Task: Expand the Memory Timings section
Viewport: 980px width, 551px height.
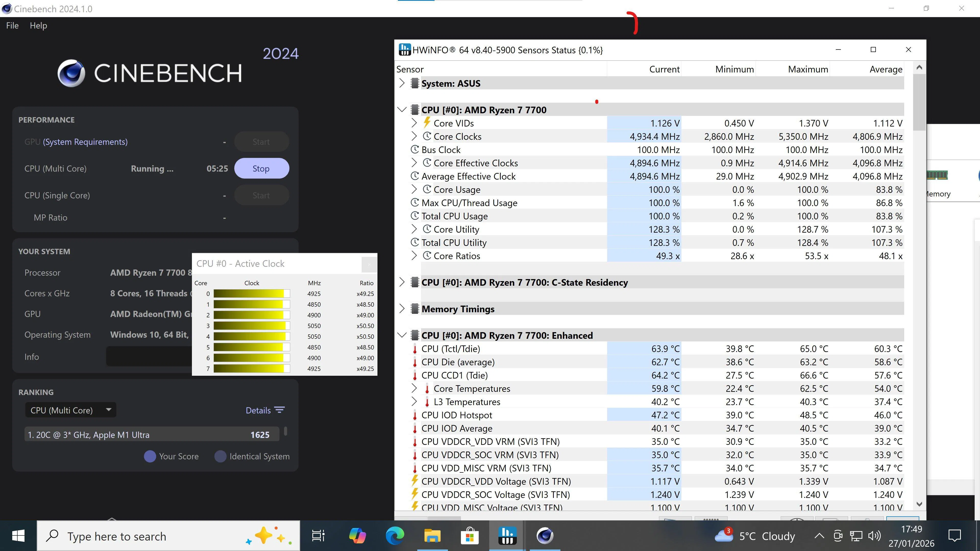Action: (x=402, y=309)
